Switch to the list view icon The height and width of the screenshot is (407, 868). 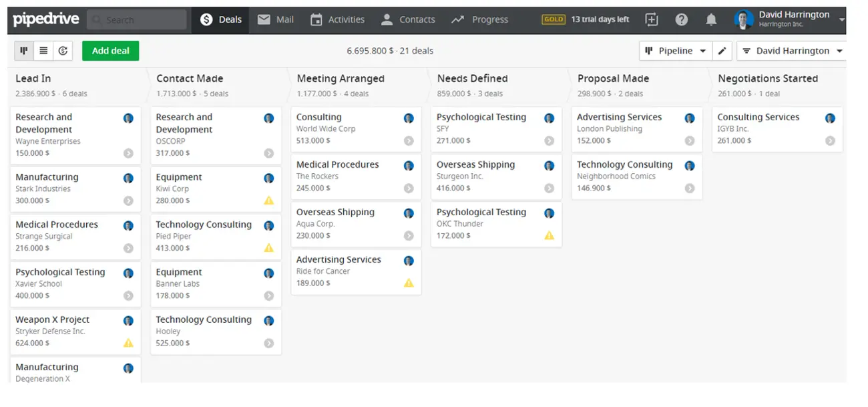43,51
